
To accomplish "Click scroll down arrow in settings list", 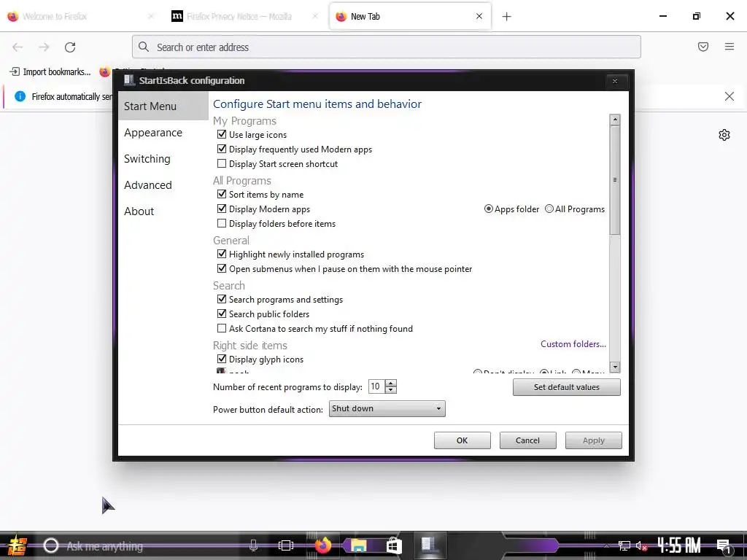I will click(615, 367).
